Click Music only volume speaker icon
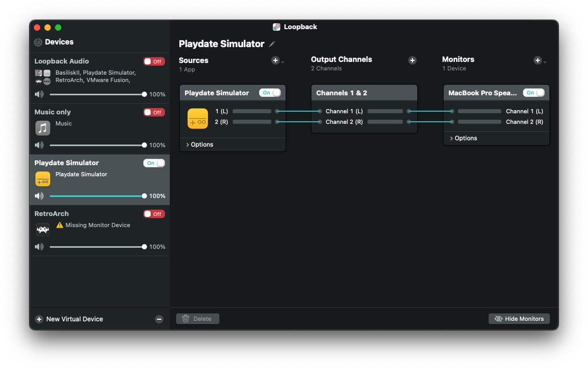 (39, 145)
